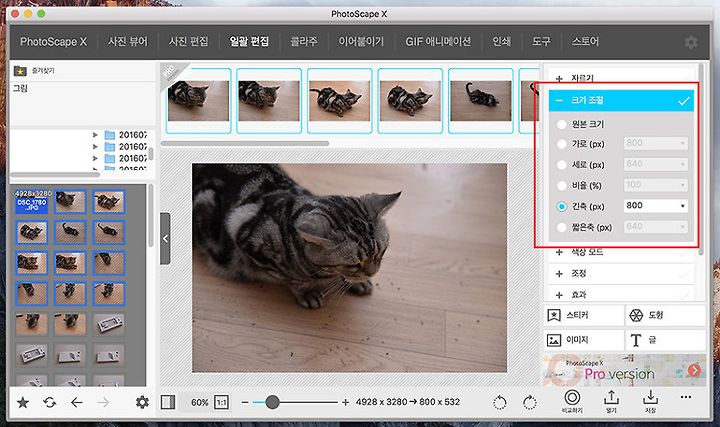
Task: Expand the first 20160 folder arrow
Action: pyautogui.click(x=95, y=135)
